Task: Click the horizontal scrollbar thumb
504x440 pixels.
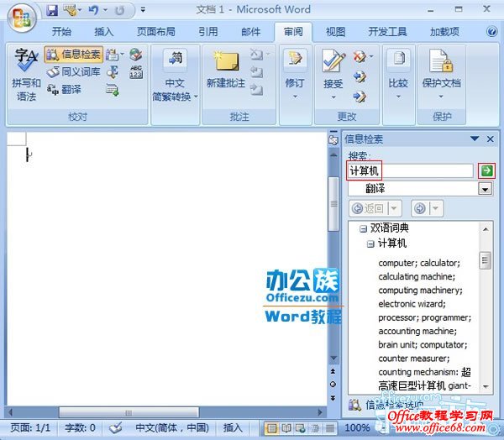Action: coord(129,412)
